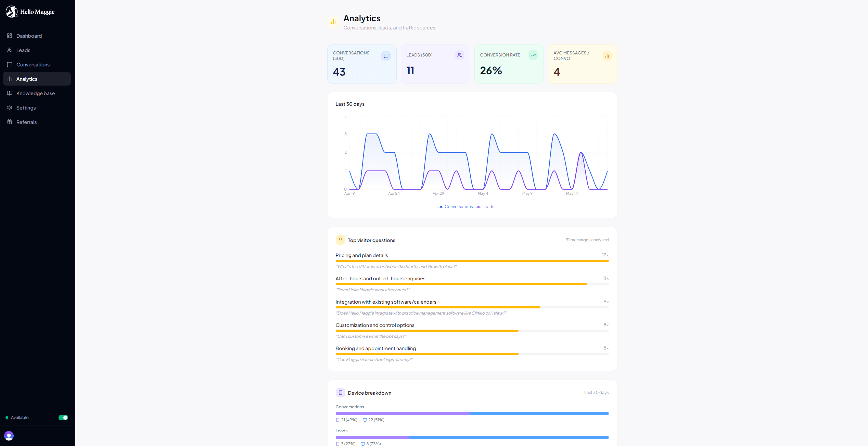Click the Conversations (30D) 43 card
Viewport: 868px width, 446px height.
point(362,64)
